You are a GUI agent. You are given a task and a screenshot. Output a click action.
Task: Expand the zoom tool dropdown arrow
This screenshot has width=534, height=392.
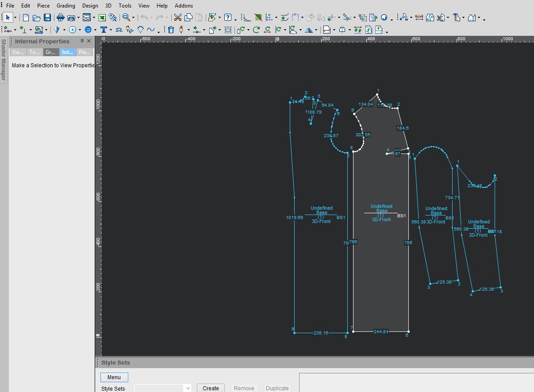(133, 18)
